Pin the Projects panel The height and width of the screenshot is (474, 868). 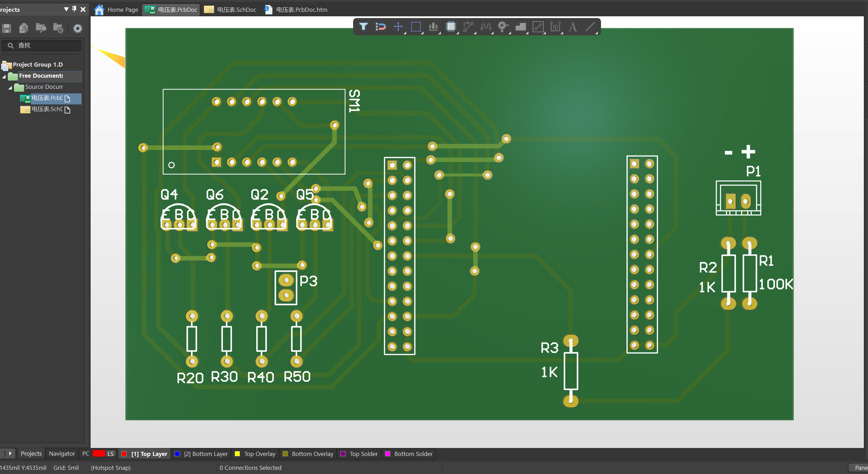point(74,9)
